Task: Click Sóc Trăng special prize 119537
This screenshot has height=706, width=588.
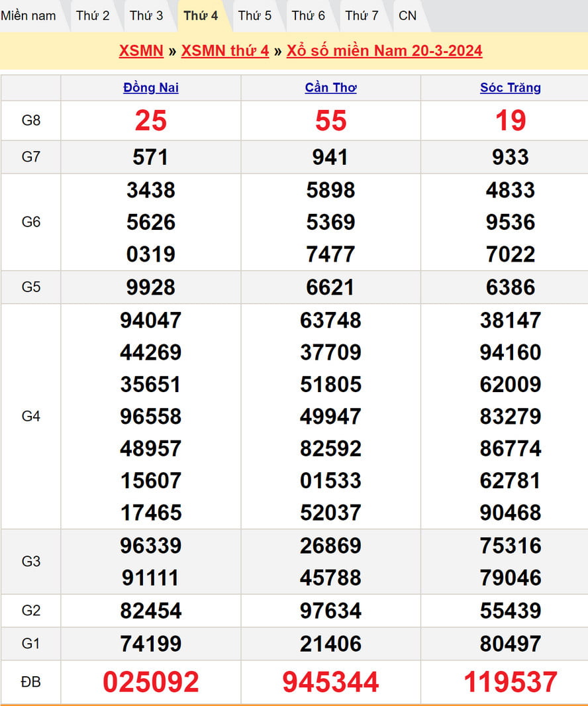Action: pos(511,682)
